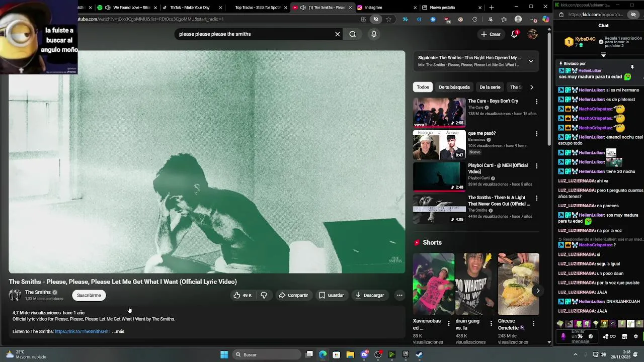This screenshot has height=362, width=644.
Task: Toggle tracking prevention eye in Edge address bar
Action: (x=376, y=19)
